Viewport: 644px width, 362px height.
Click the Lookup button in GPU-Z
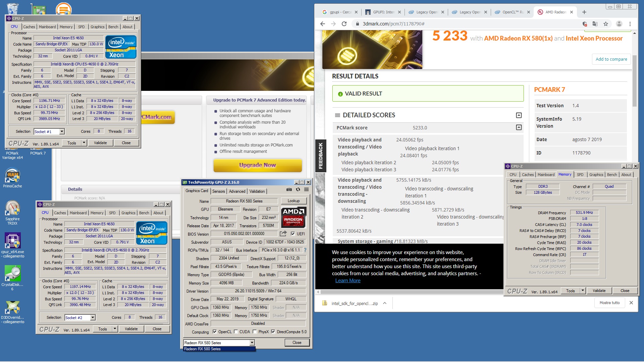[293, 201]
